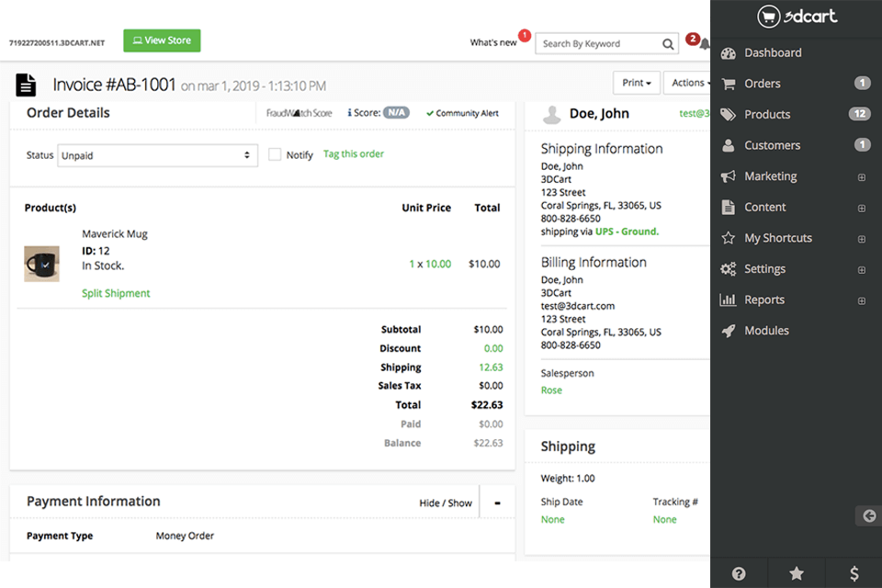
Task: Click the Customers person icon
Action: pyautogui.click(x=729, y=144)
